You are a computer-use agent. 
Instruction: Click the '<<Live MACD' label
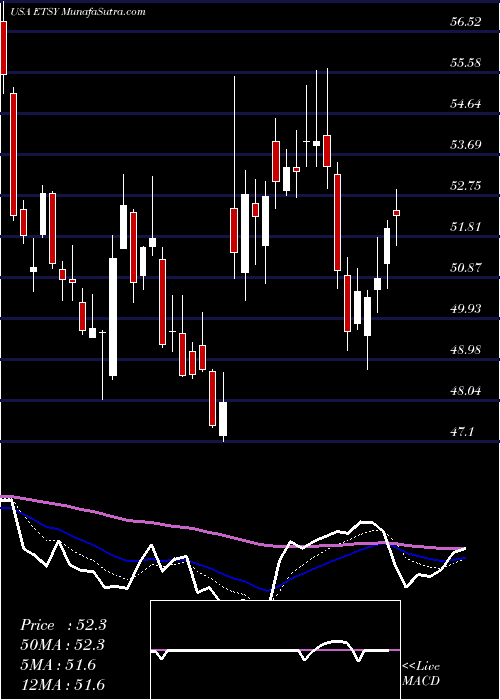coord(421,674)
